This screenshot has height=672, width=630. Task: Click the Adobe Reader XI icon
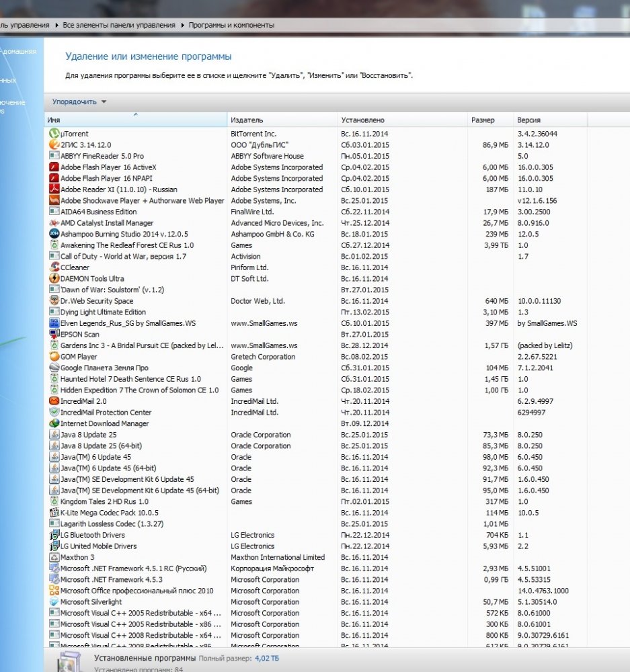pyautogui.click(x=54, y=190)
